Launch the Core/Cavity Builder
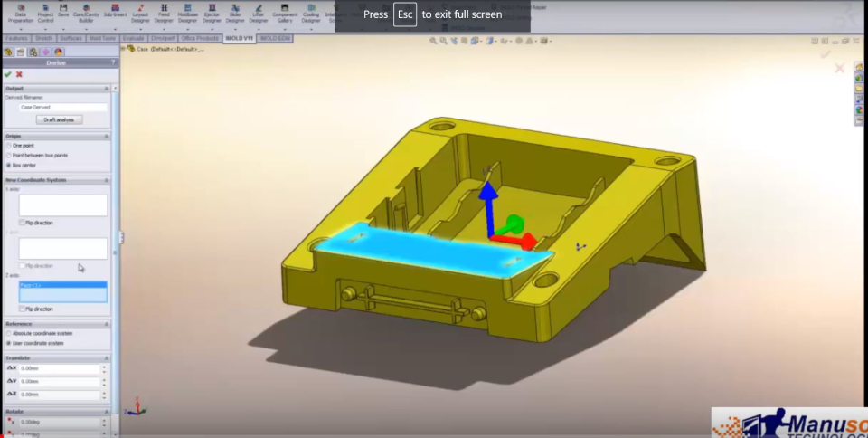868x438 pixels. (86, 14)
